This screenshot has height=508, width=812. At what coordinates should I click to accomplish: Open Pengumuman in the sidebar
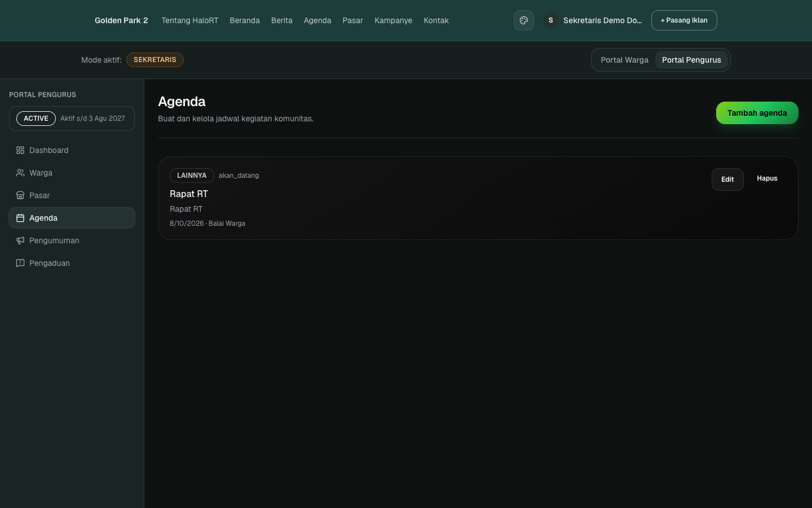pyautogui.click(x=72, y=240)
